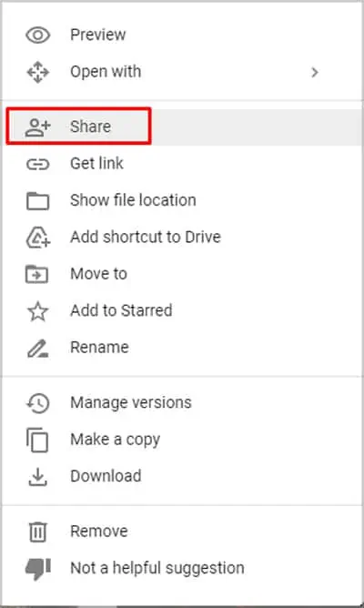The image size is (364, 608).
Task: Choose Download from the menu
Action: tap(182, 477)
